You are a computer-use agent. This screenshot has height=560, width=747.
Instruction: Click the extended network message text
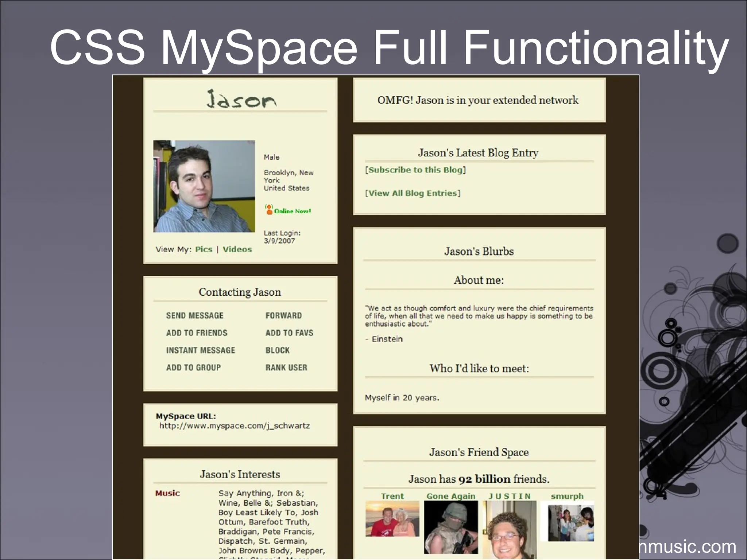click(478, 100)
